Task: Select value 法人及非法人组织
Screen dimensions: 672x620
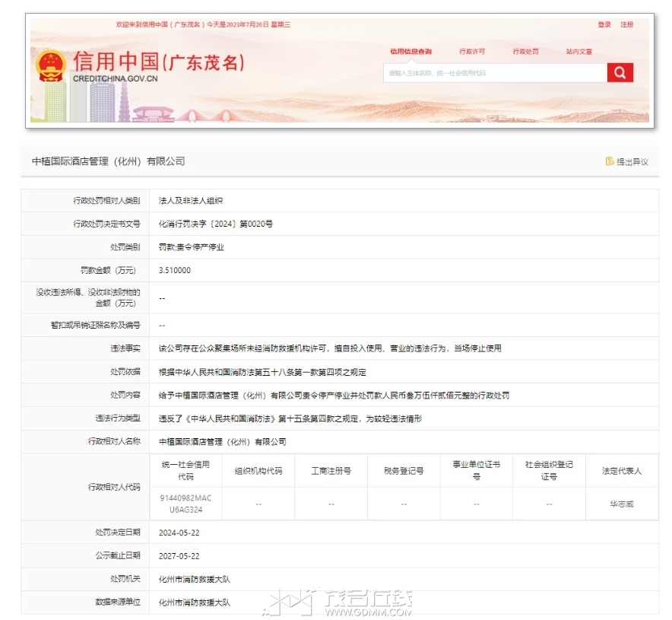Action: point(190,201)
